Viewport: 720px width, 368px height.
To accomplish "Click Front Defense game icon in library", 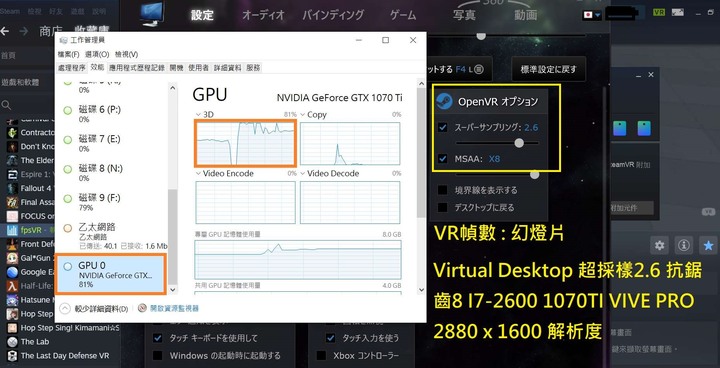I will (x=12, y=244).
